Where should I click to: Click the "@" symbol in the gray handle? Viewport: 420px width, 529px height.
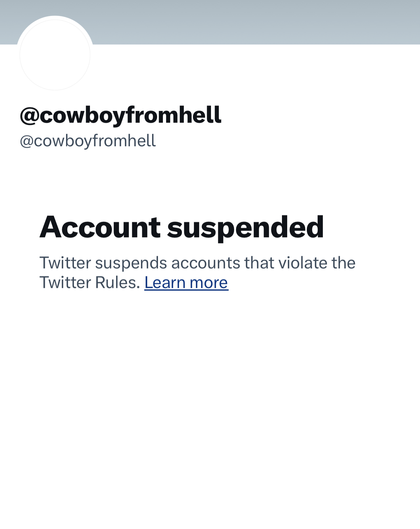pos(26,141)
